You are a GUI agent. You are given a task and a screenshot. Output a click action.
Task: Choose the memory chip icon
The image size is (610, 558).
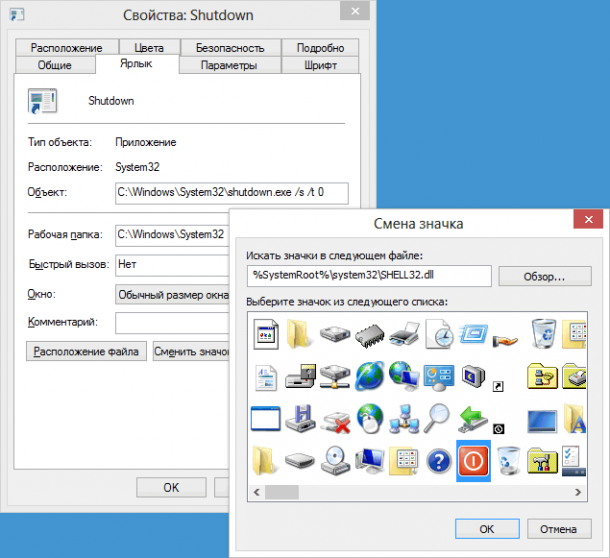(x=368, y=333)
